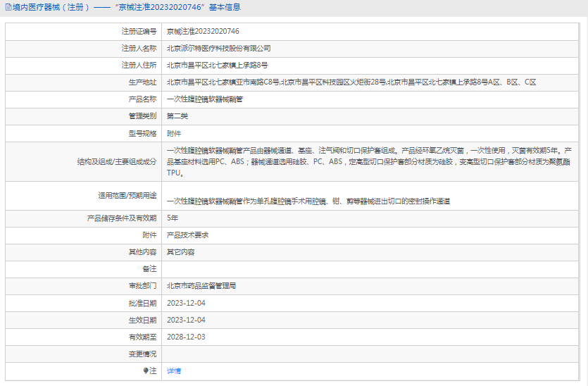Viewport: 588px width, 386px height.
Task: Click the 管理类别 label
Action: (142, 116)
